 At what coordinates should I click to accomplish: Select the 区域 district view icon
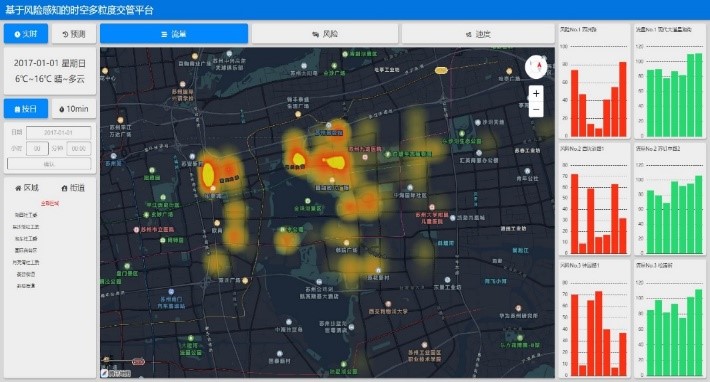(x=18, y=188)
